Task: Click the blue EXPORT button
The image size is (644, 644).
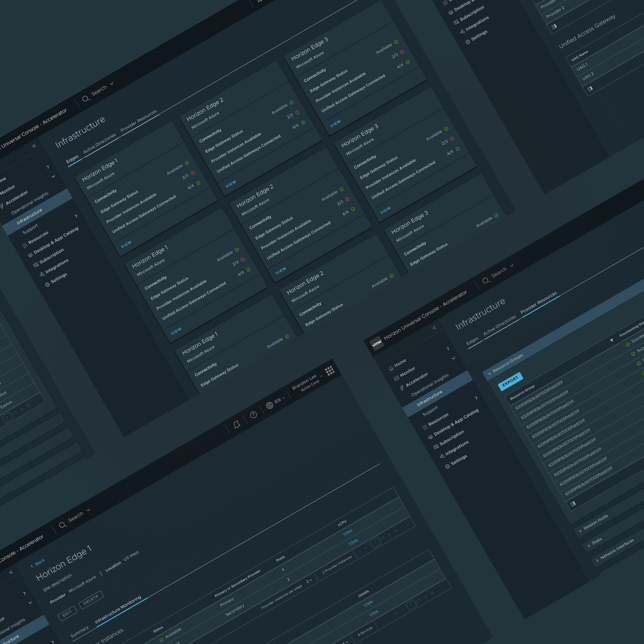Action: (510, 381)
